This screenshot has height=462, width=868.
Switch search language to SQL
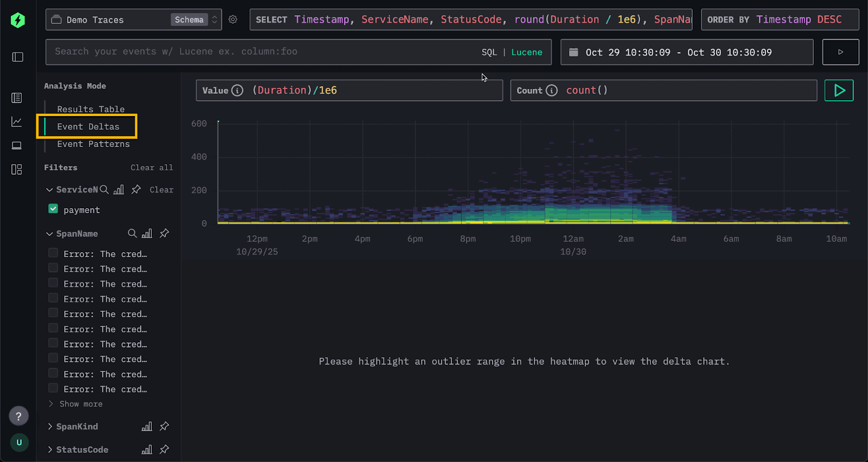489,52
